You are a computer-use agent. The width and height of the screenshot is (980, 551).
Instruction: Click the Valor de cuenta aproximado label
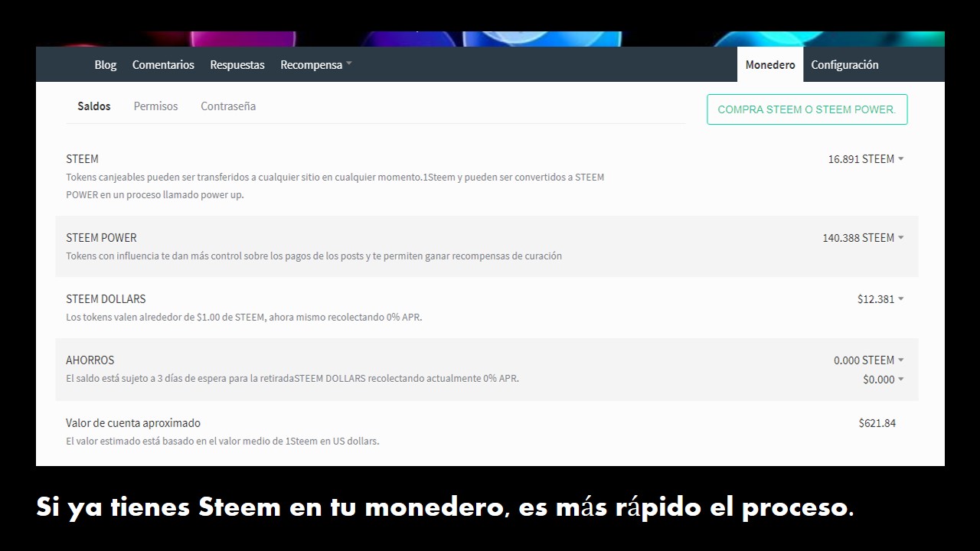[133, 423]
